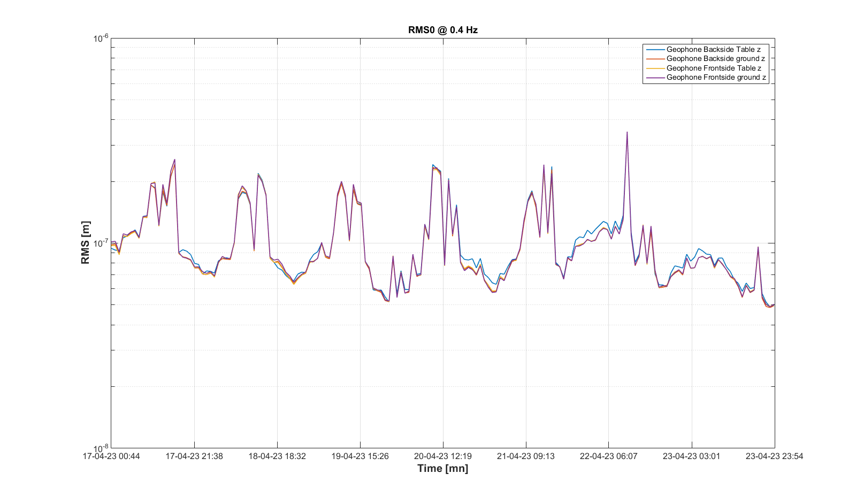
Task: Click x-axis tick label 18-04-23 18:32
Action: pos(277,456)
